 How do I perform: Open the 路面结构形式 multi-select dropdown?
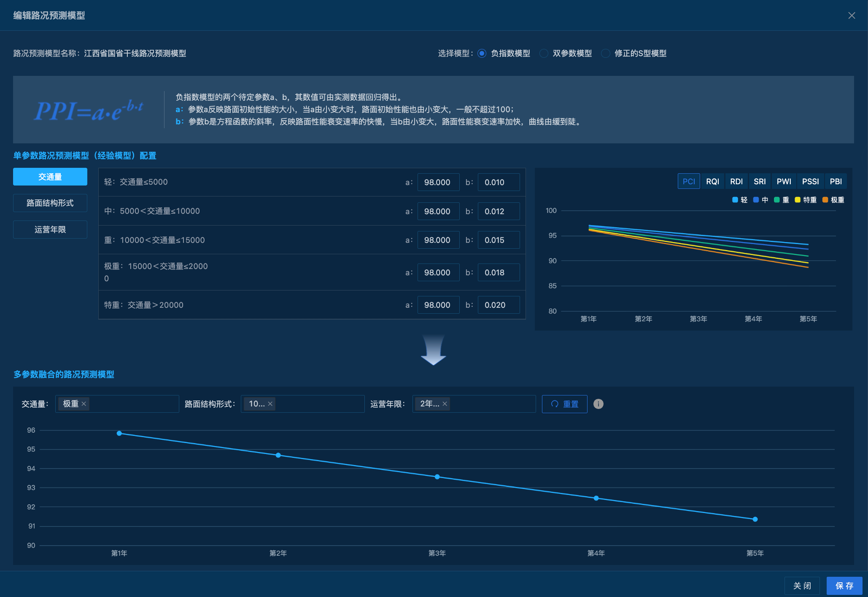click(x=303, y=404)
